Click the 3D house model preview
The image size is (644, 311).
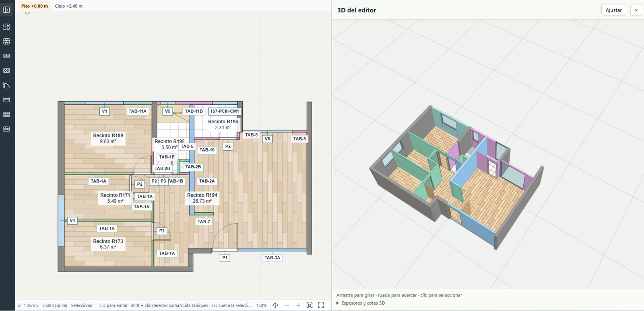457,177
